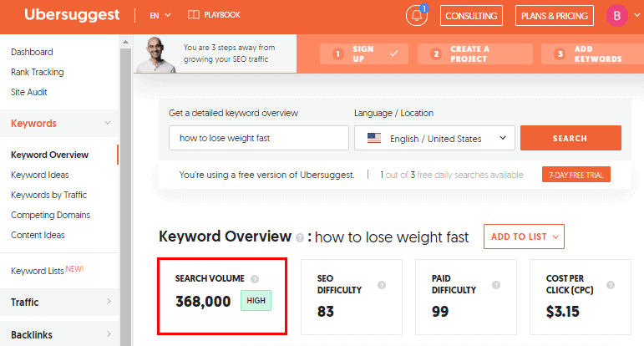
Task: Click step 2 Create A Project
Action: point(474,53)
